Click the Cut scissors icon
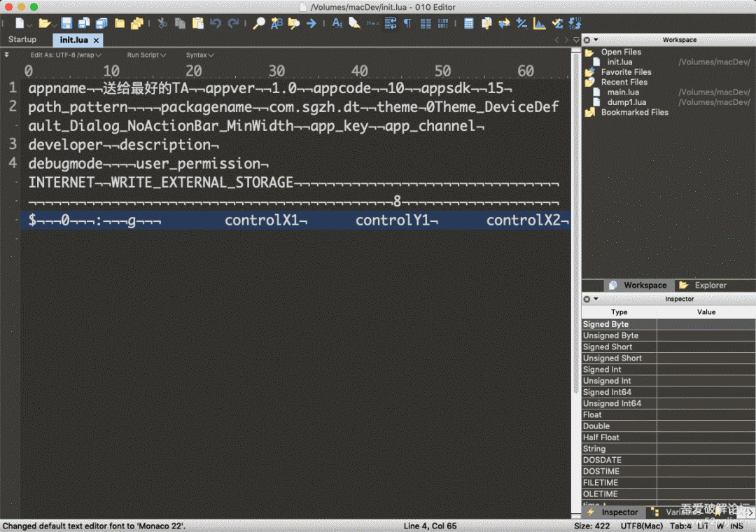The width and height of the screenshot is (756, 532). point(162,23)
